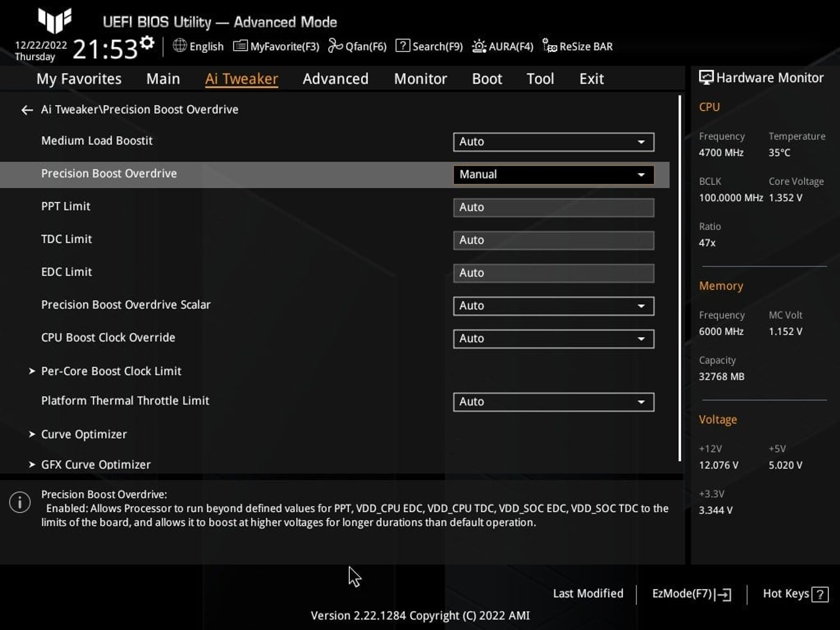This screenshot has height=630, width=840.
Task: Open the Last Modified list
Action: point(588,594)
